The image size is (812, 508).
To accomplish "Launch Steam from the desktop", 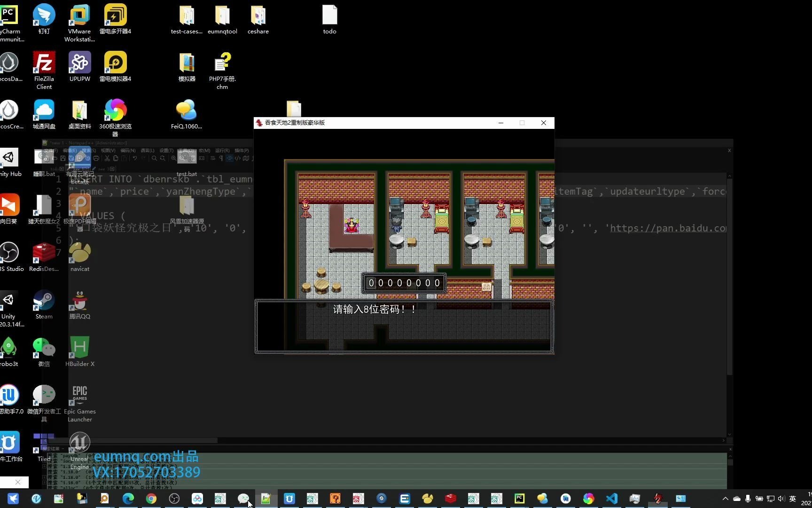I will [x=44, y=304].
